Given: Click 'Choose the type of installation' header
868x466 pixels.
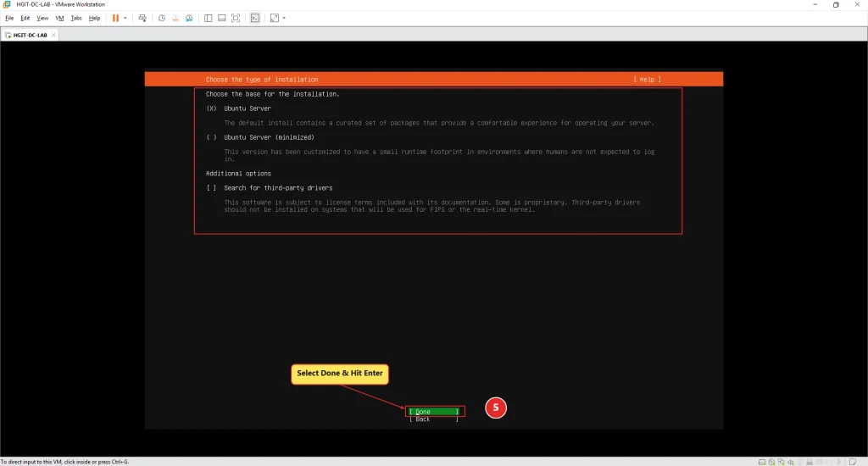Looking at the screenshot, I should tap(262, 79).
